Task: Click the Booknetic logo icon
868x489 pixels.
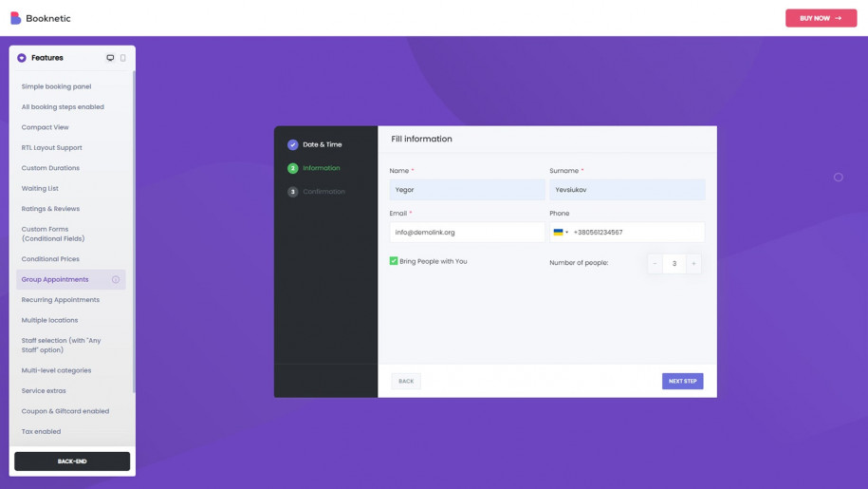Action: point(15,18)
